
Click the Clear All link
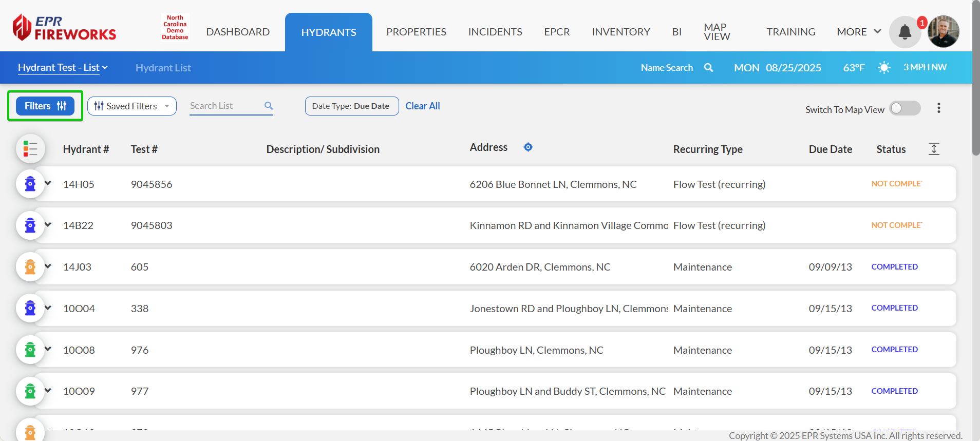422,106
